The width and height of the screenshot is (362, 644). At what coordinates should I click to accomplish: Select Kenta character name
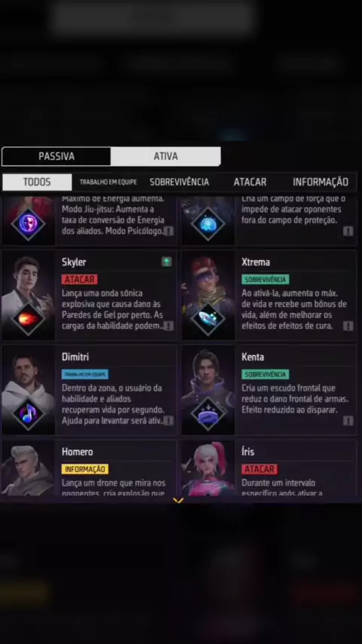tap(253, 357)
